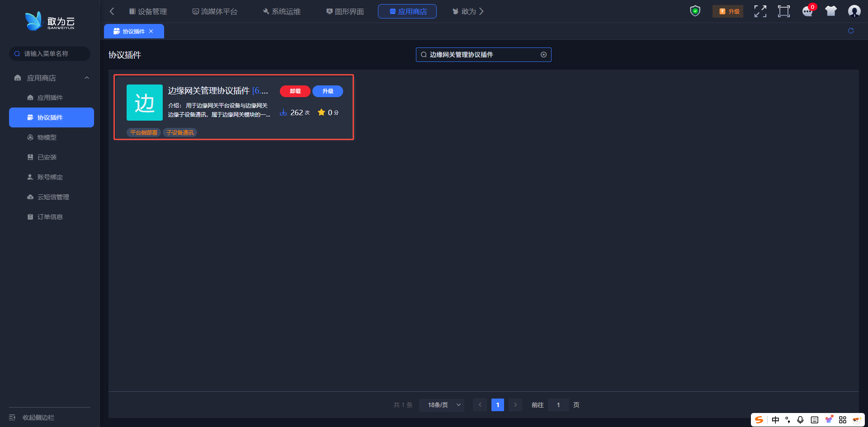Open the soft keyboard icon in IME bar
Image resolution: width=868 pixels, height=427 pixels.
coord(815,420)
